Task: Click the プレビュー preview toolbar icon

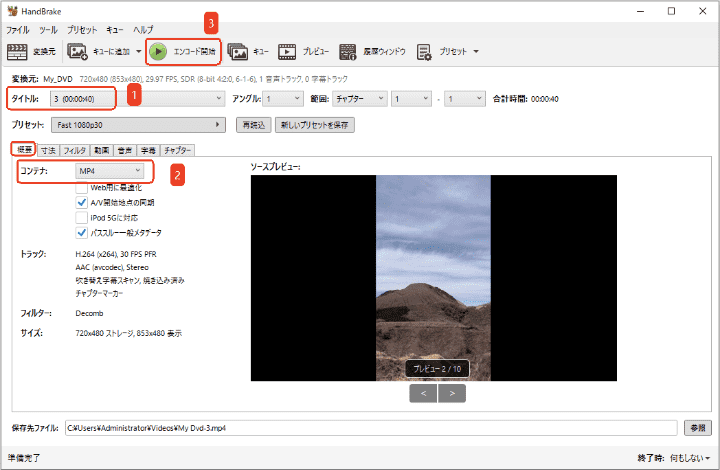Action: pyautogui.click(x=288, y=51)
